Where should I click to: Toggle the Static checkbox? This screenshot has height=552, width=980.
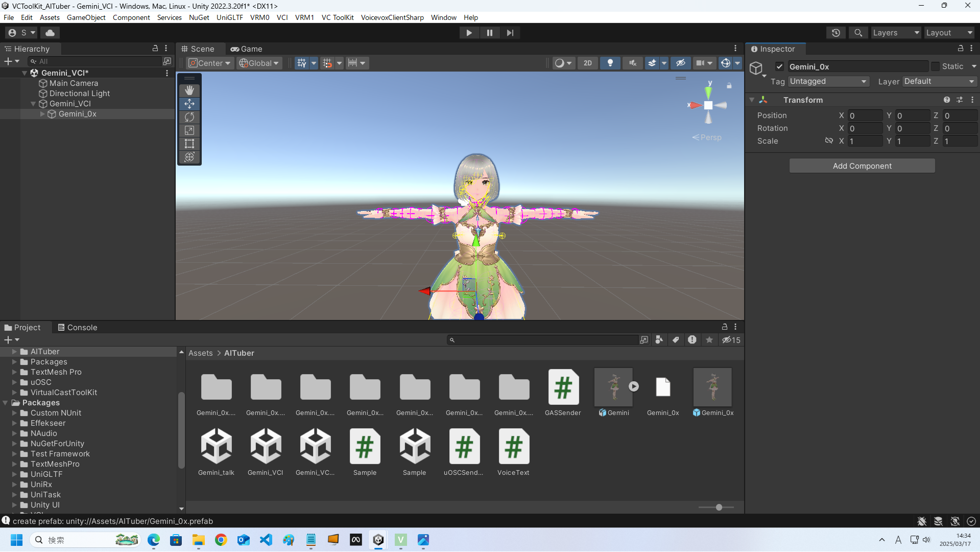click(x=935, y=66)
